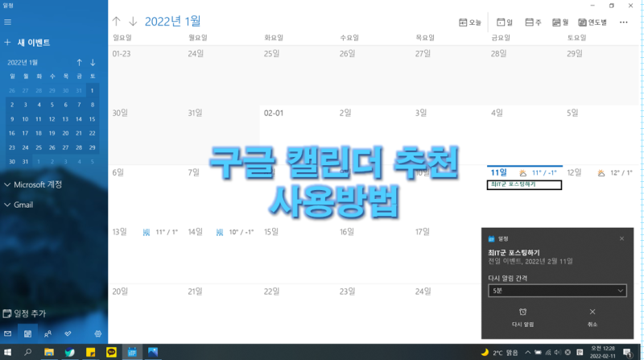Click the Calendar app taskbar icon
This screenshot has height=360, width=644.
point(132,352)
